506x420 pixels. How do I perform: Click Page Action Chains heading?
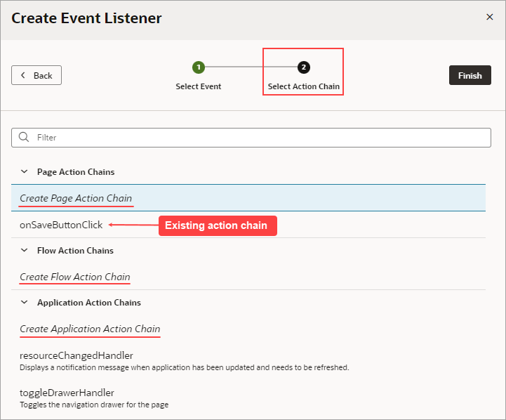pyautogui.click(x=76, y=172)
